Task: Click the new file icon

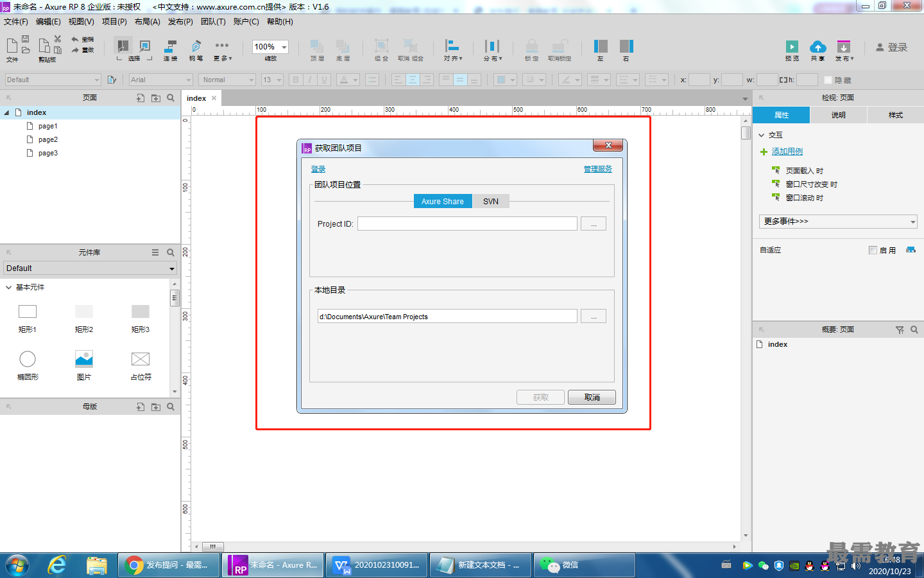Action: 12,46
